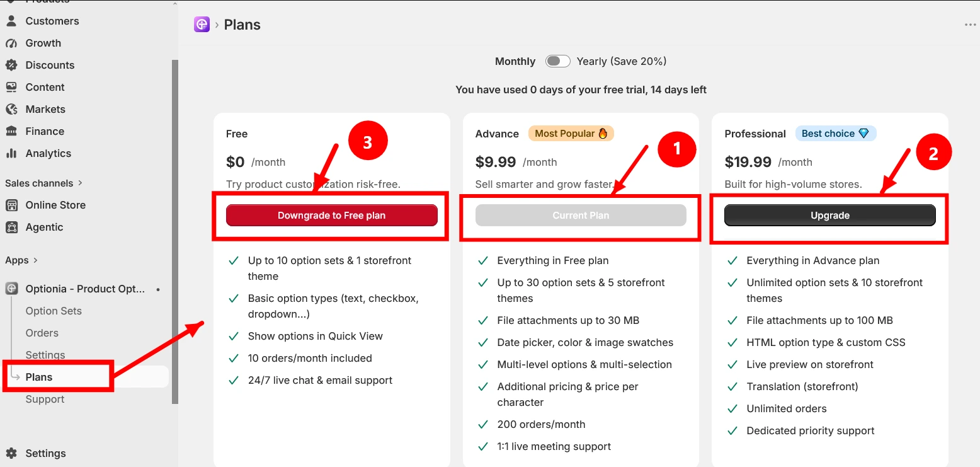This screenshot has width=980, height=467.
Task: Expand the Sales channels section chevron
Action: (80, 183)
